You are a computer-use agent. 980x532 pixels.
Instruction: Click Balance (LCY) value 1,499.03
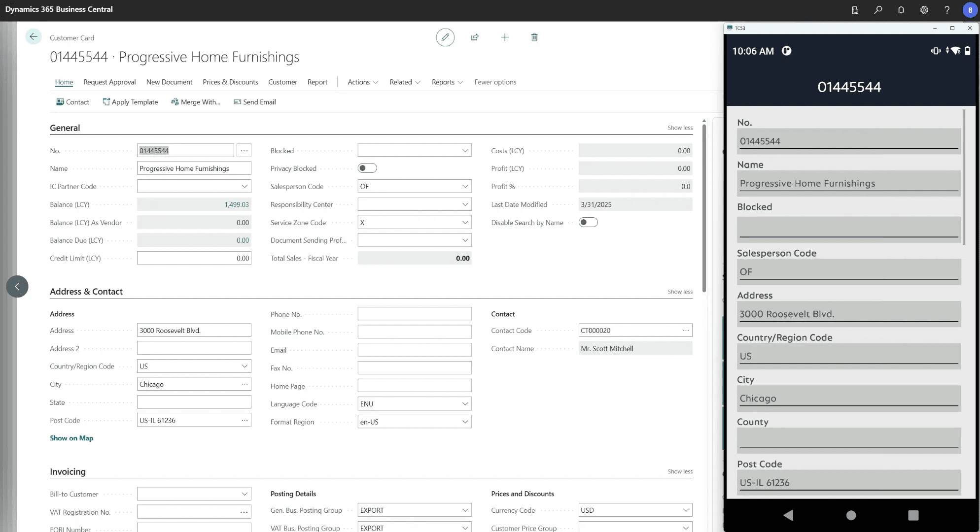[x=237, y=204]
